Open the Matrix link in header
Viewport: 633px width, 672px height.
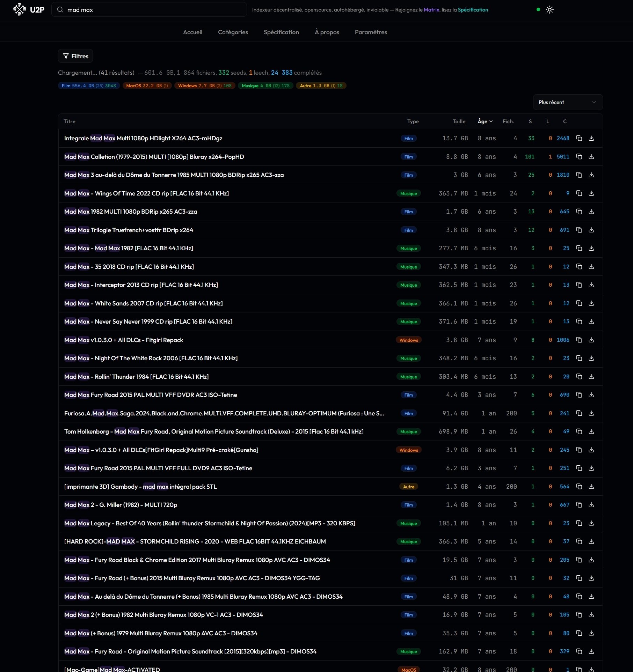point(431,10)
